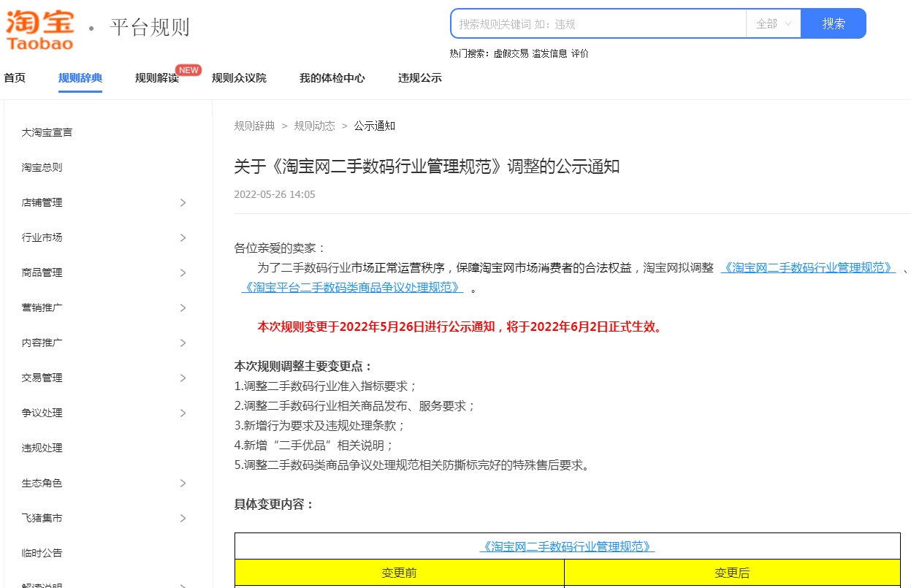The width and height of the screenshot is (911, 588).
Task: Expand the 争议处理 sidebar section
Action: pos(183,413)
